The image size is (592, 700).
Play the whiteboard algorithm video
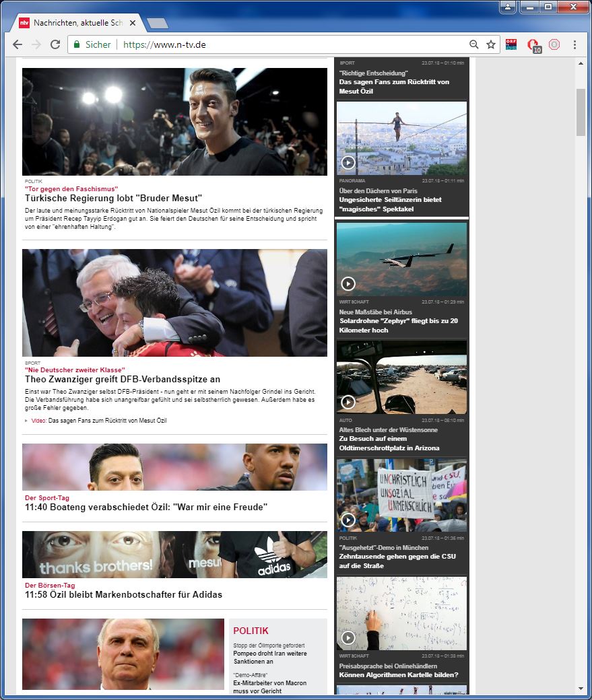(348, 637)
